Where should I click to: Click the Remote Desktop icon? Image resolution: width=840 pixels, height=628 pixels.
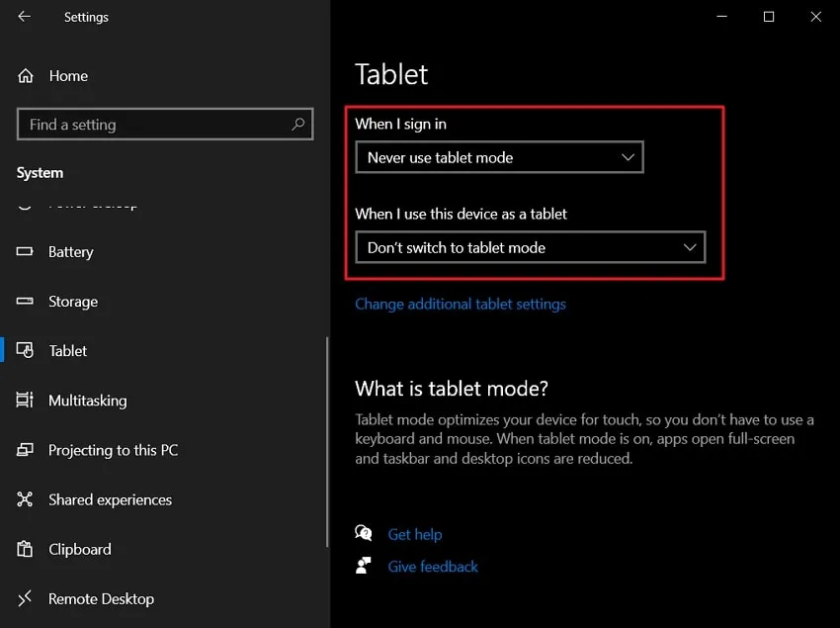click(25, 598)
